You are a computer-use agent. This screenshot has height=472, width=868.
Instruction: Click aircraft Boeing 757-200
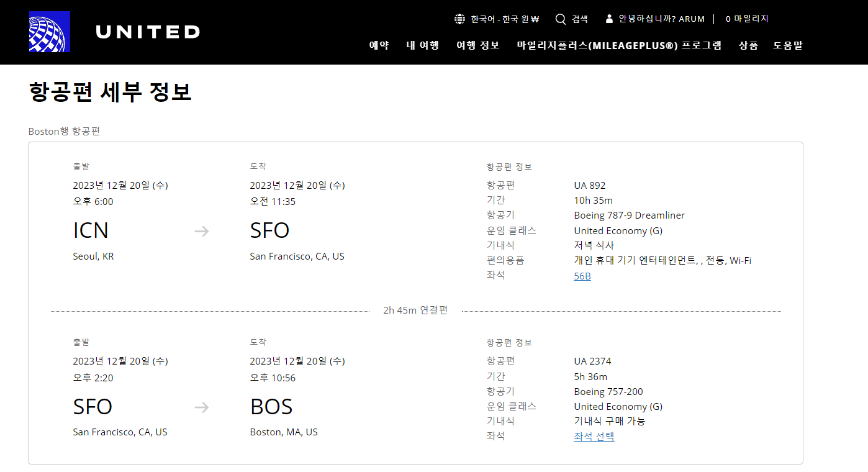[x=608, y=391]
